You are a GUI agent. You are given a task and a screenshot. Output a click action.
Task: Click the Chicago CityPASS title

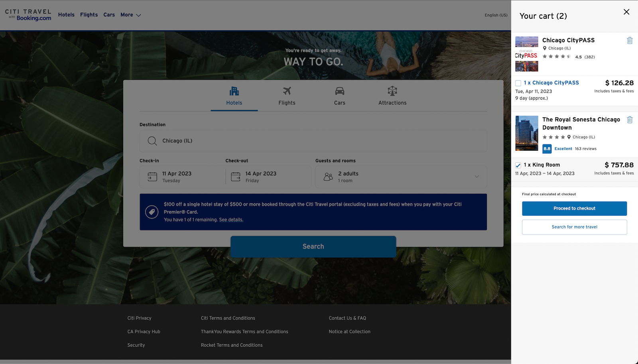click(x=568, y=40)
